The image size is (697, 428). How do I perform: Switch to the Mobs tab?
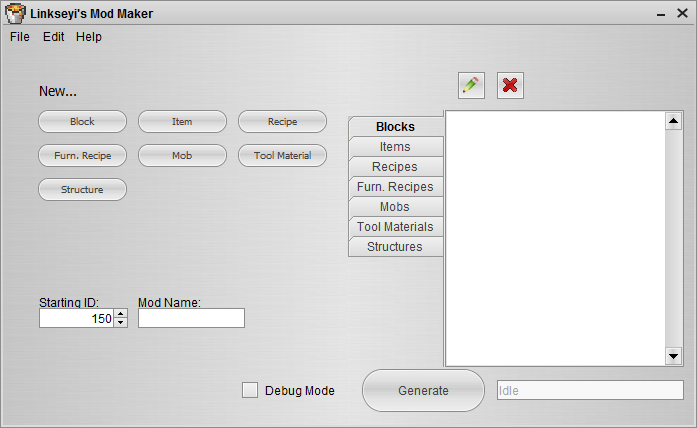(396, 207)
